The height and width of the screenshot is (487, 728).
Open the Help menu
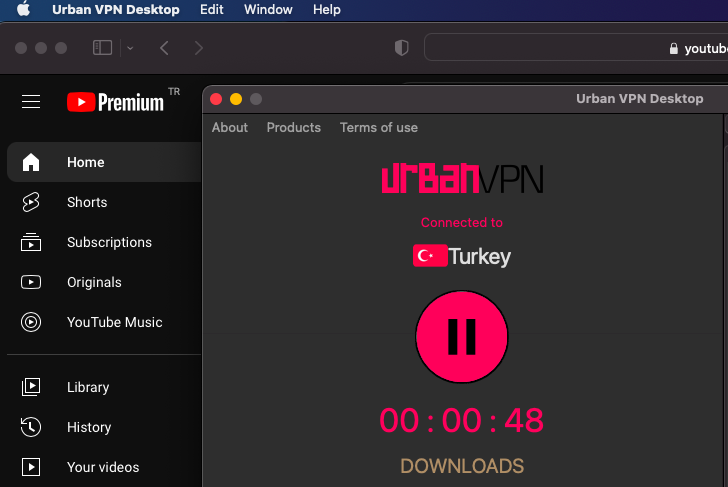327,9
